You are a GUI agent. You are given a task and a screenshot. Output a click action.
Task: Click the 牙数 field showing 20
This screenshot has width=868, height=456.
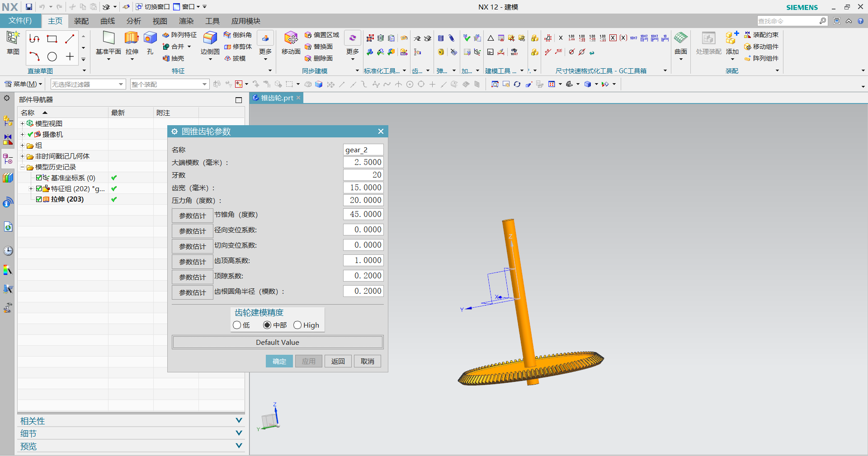[363, 174]
